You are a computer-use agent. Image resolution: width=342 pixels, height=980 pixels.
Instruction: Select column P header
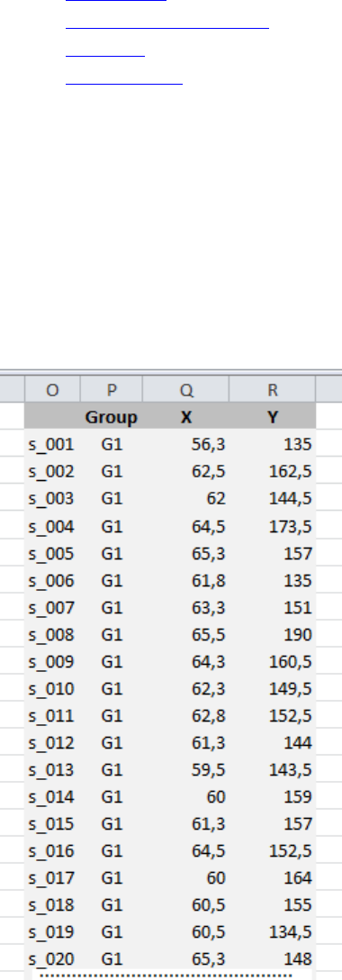(112, 390)
